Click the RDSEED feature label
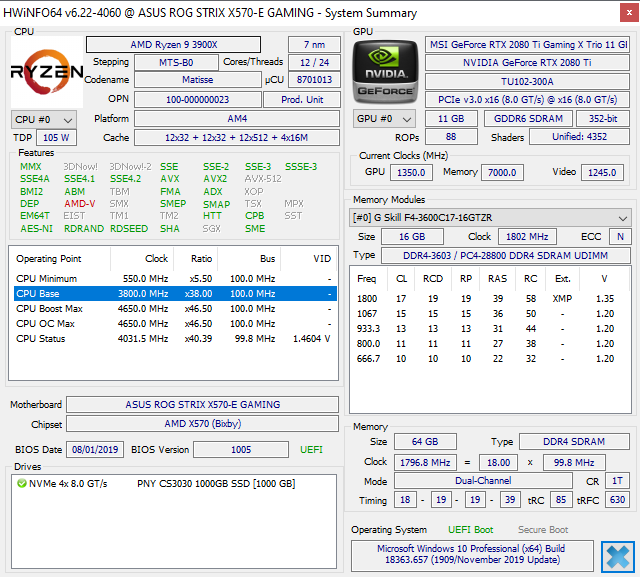This screenshot has width=640, height=577. tap(129, 229)
